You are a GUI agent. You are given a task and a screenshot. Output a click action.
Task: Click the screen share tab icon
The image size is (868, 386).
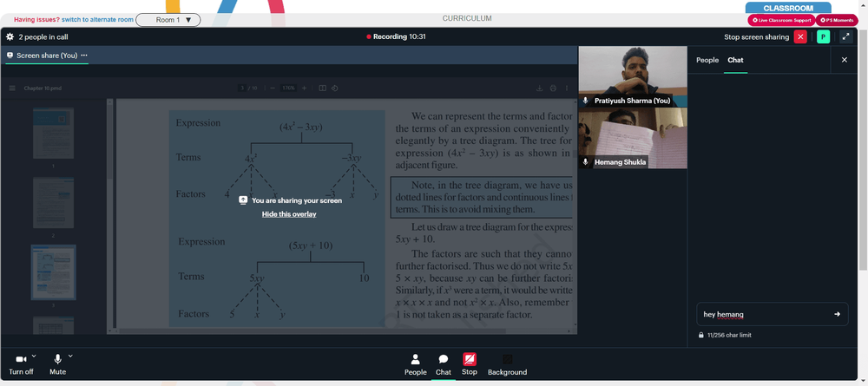click(x=10, y=56)
